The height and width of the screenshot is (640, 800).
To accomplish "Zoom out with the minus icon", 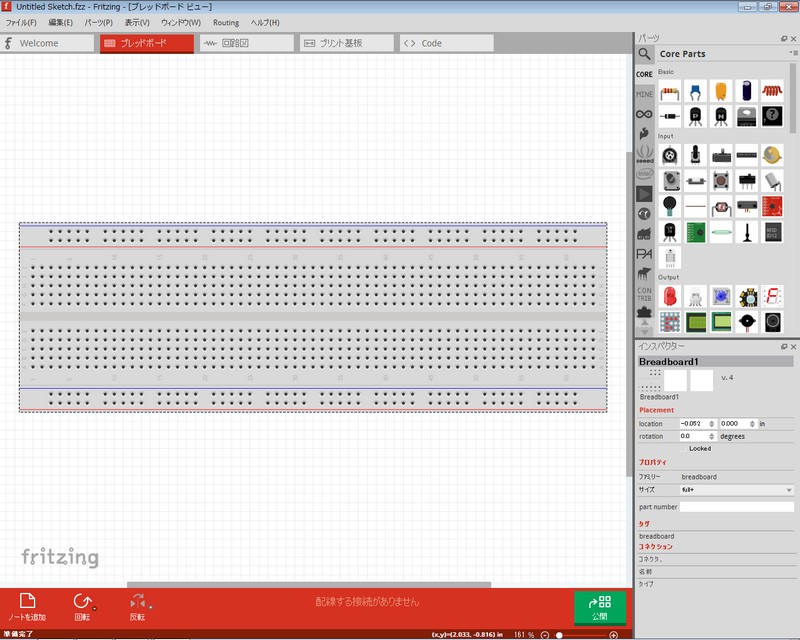I will coord(545,635).
